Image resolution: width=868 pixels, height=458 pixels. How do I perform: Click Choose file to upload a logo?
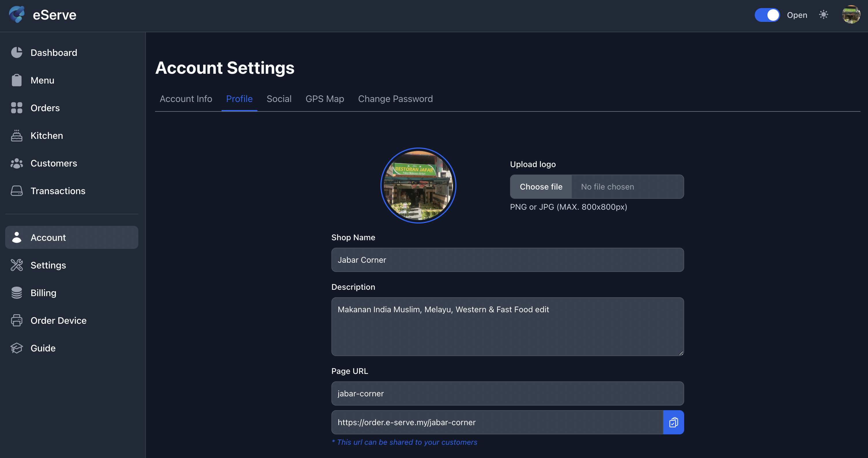point(541,187)
